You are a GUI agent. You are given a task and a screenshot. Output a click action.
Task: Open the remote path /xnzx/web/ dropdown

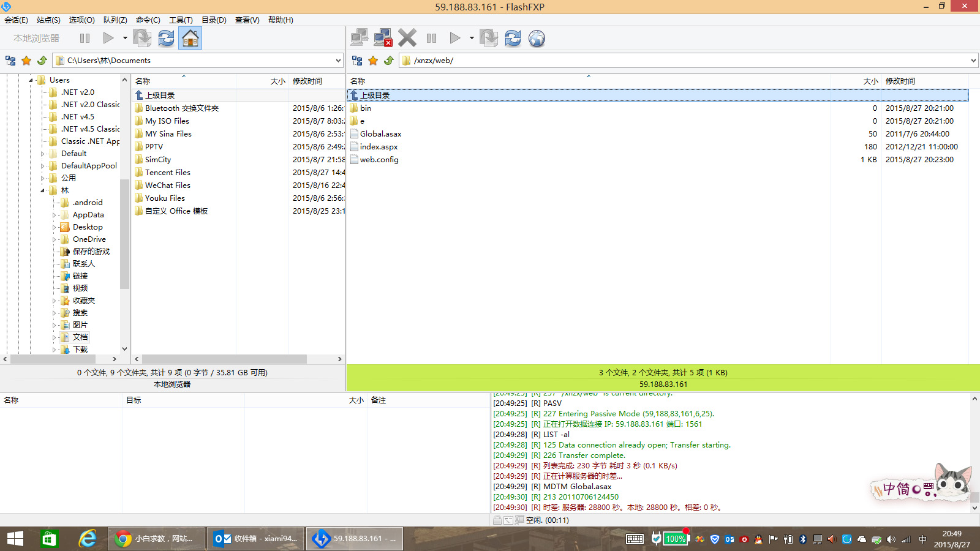tap(973, 61)
